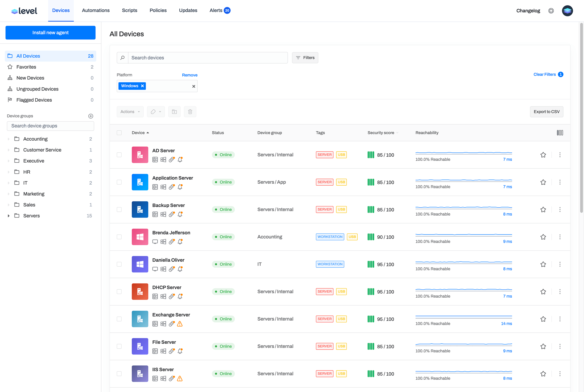This screenshot has width=584, height=392.
Task: Select the move-to-group folder icon
Action: pos(174,112)
